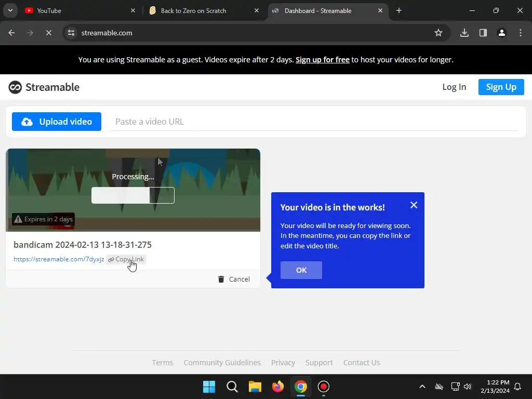This screenshot has height=399, width=532.
Task: Click the Streamable logo
Action: click(x=44, y=87)
